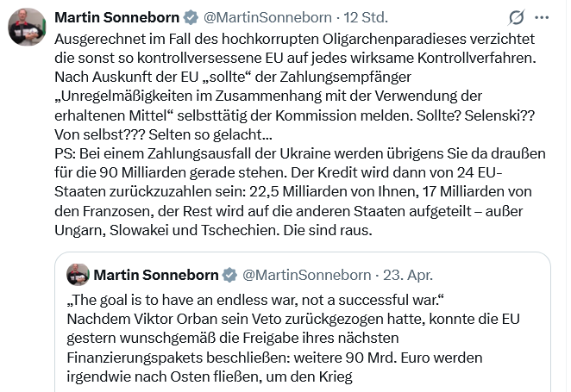
Task: Open the small avatar in the quoted post
Action: 78,275
